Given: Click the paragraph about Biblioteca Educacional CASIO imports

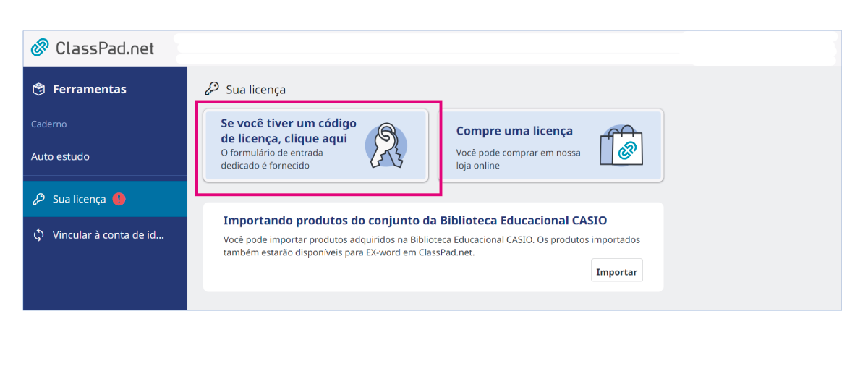Looking at the screenshot, I should tap(432, 246).
